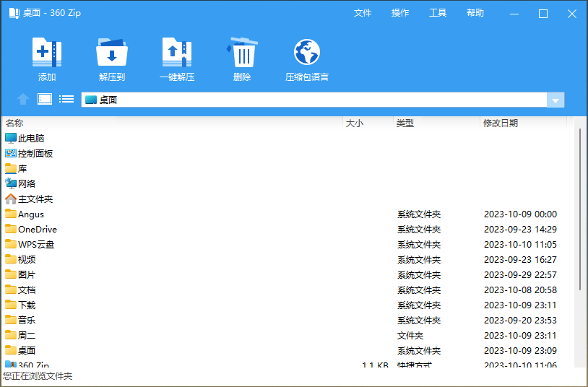This screenshot has height=387, width=588.
Task: Click the 添加 (Add) archive icon
Action: coord(47,52)
